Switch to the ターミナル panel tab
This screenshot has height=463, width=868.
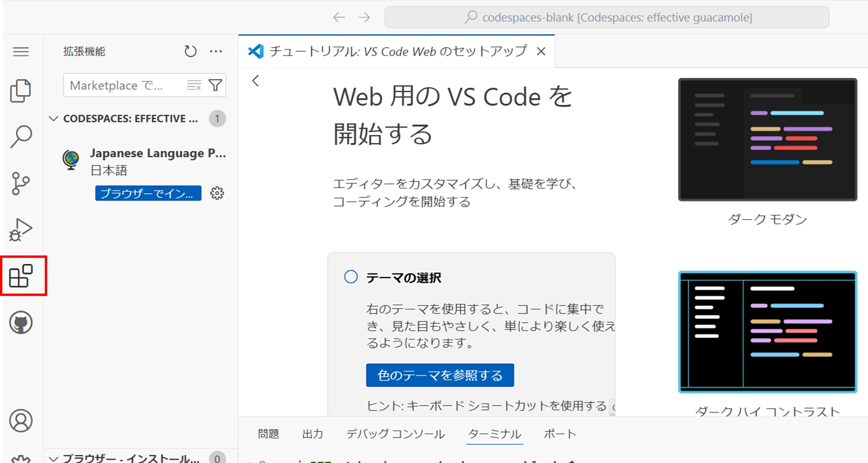pyautogui.click(x=495, y=434)
